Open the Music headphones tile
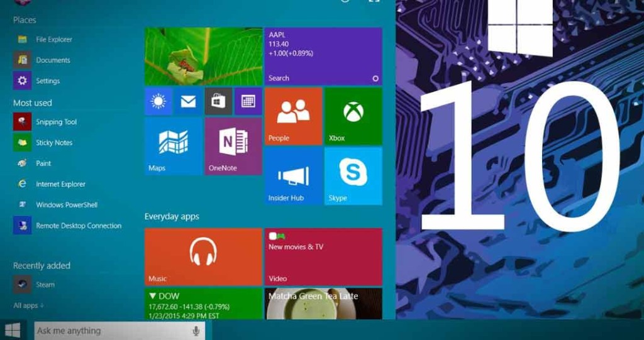Screen dimensions: 644x340 click(203, 257)
